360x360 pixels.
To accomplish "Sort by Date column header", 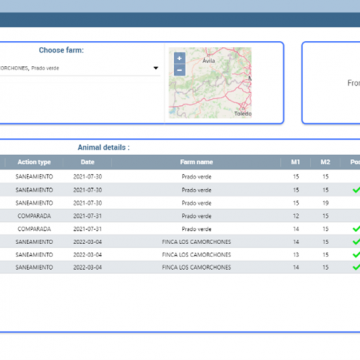I will coord(87,162).
